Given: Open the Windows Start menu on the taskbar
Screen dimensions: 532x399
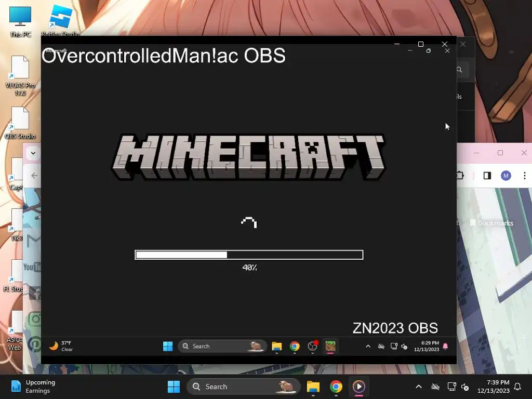Looking at the screenshot, I should (174, 387).
